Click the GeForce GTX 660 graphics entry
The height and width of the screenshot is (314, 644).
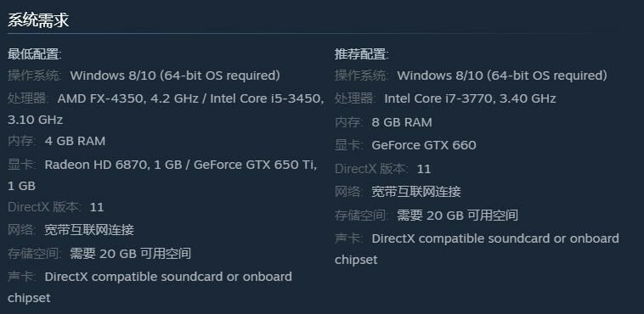(424, 145)
